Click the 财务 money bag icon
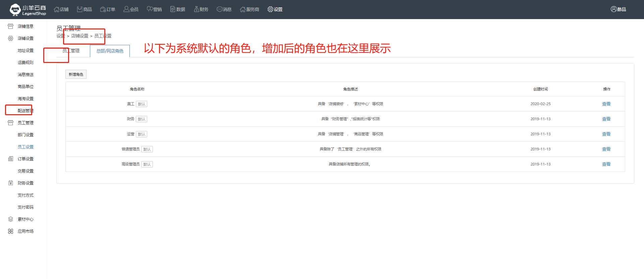This screenshot has height=279, width=644. click(197, 9)
